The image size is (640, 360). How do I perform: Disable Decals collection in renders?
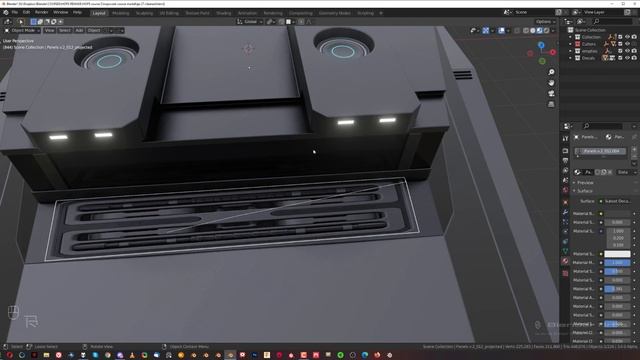634,58
